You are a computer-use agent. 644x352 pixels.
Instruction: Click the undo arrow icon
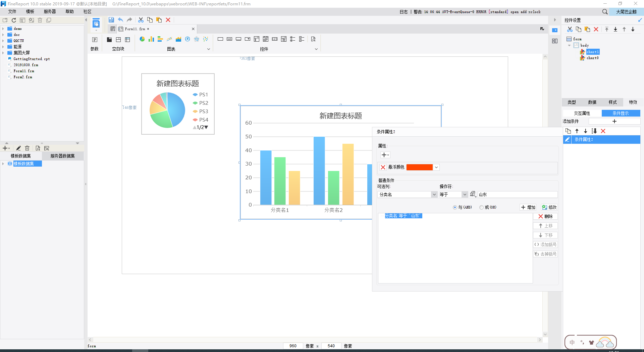120,20
